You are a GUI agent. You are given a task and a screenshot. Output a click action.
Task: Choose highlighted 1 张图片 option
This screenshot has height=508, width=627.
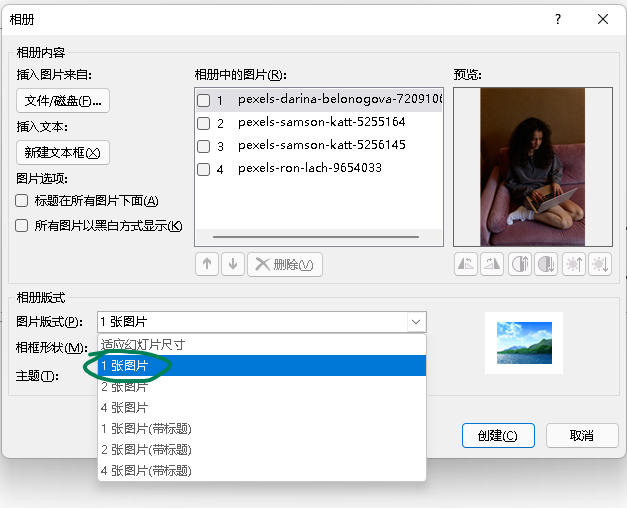coord(262,366)
